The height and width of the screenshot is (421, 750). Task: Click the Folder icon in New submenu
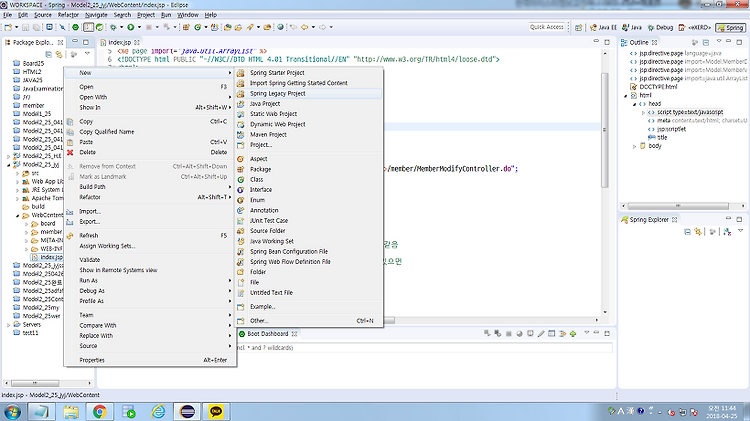[241, 272]
